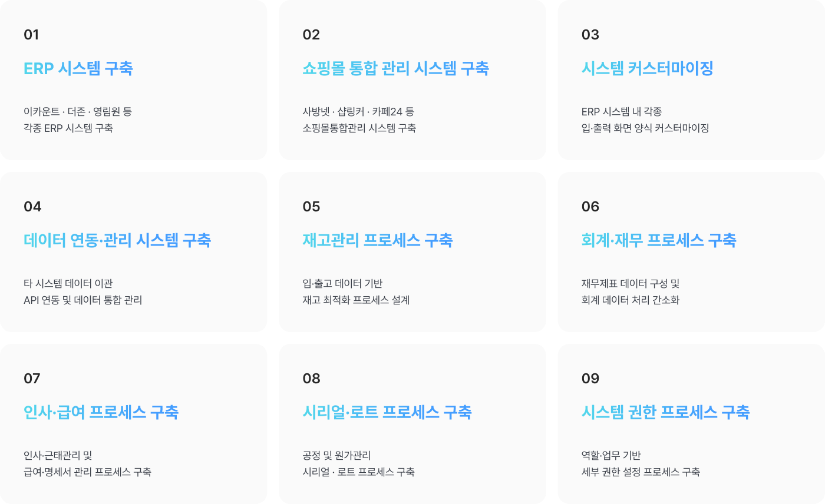Select the "사방넷 · 샵링커 · 카페24 등" description

point(358,111)
